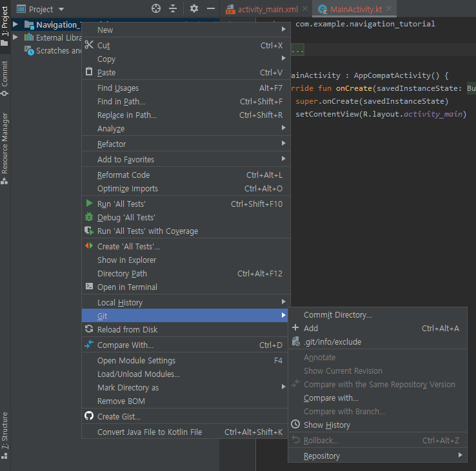Expand the New submenu arrow
This screenshot has height=471, width=476.
click(x=283, y=29)
